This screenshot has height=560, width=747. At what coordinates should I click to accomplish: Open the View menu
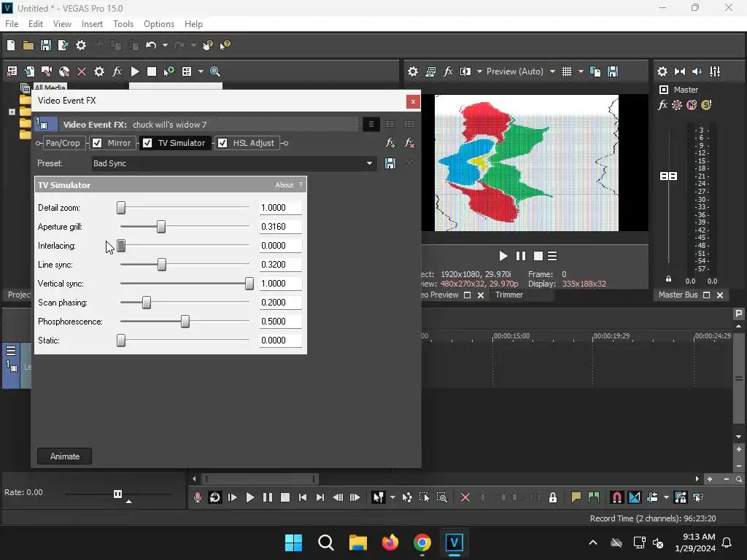point(63,24)
